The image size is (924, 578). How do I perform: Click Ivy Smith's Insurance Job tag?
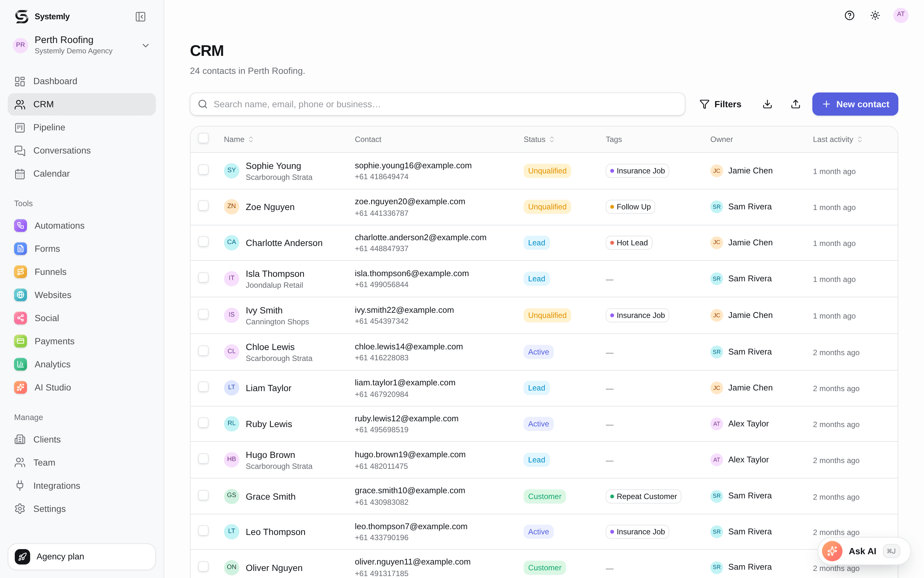(637, 315)
